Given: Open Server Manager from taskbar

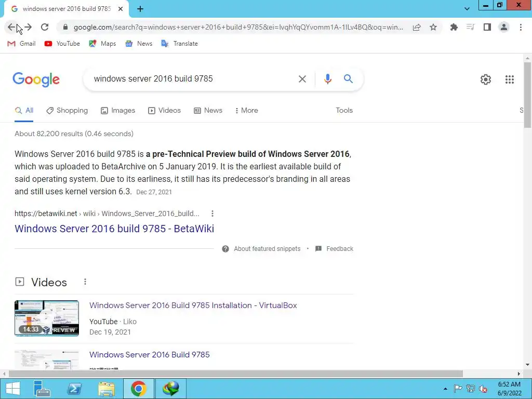Looking at the screenshot, I should pyautogui.click(x=42, y=389).
